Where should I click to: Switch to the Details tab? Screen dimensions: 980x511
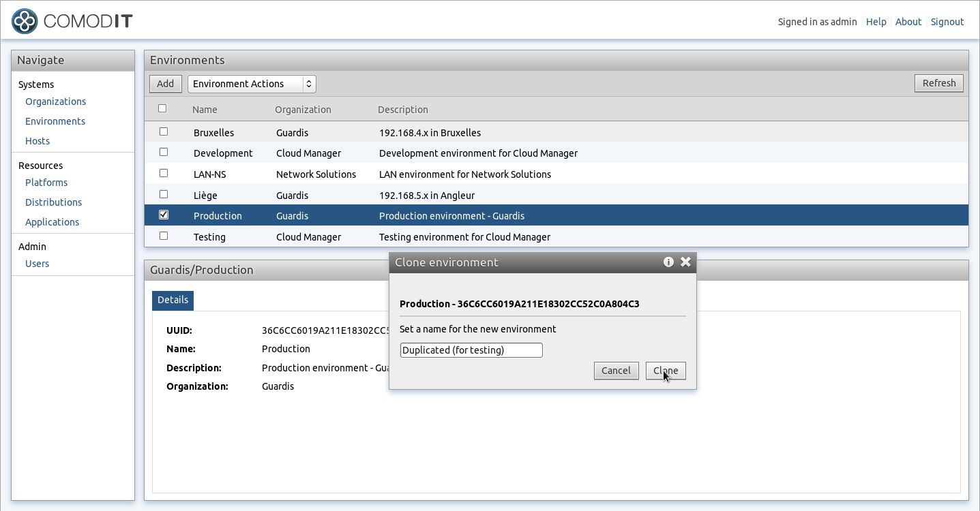173,300
